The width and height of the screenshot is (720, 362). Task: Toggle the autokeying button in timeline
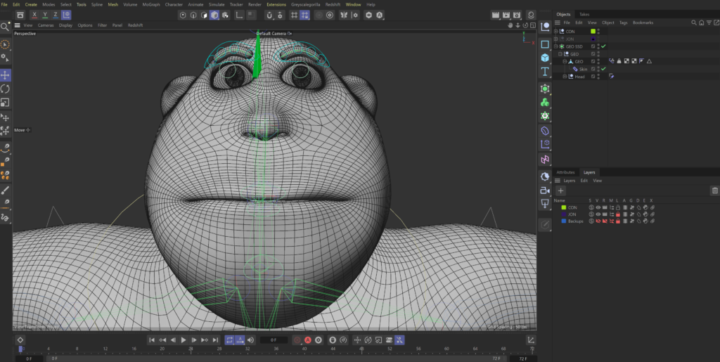tap(308, 340)
